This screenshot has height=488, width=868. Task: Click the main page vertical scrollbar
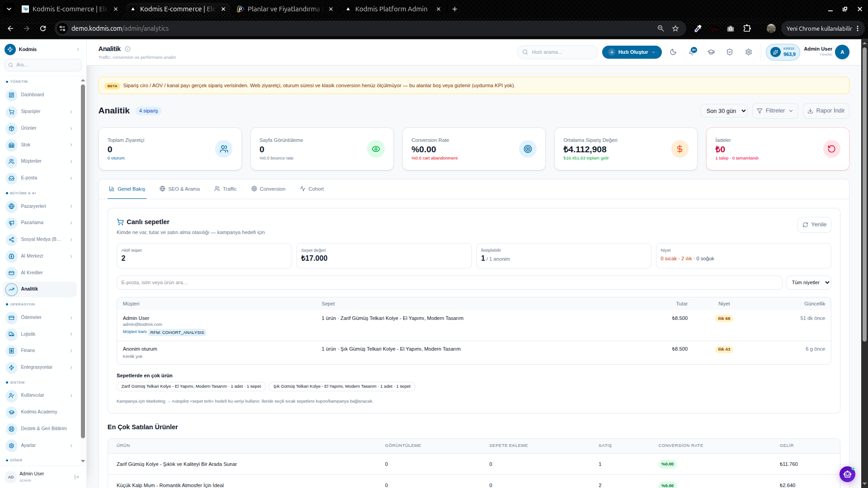(x=864, y=194)
